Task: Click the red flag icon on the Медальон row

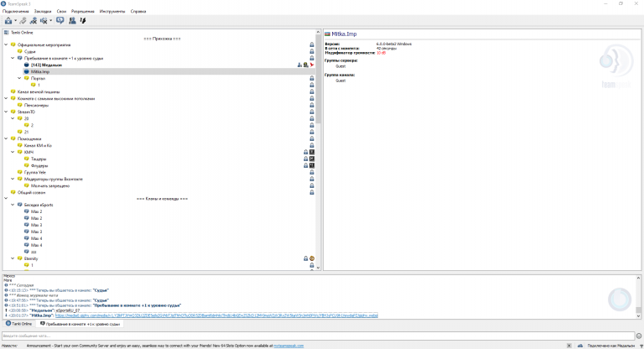Action: coord(312,65)
